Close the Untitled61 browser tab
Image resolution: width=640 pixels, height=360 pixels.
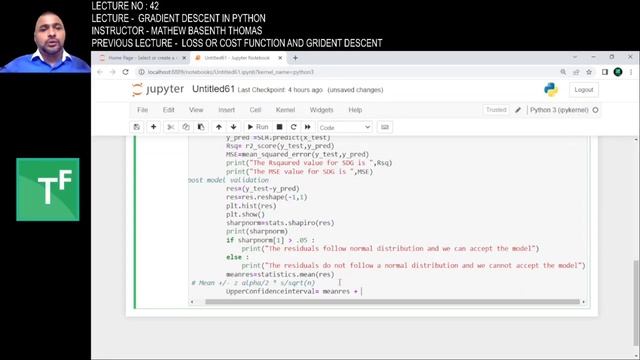(280, 58)
